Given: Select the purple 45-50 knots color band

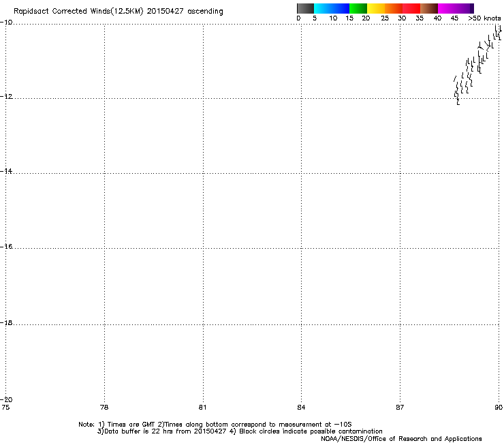Looking at the screenshot, I should click(x=464, y=8).
